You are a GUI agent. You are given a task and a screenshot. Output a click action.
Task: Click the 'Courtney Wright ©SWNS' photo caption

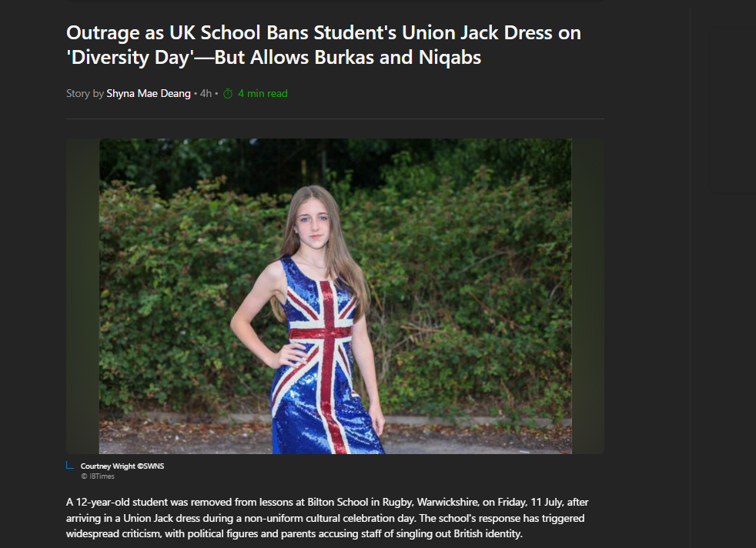122,466
